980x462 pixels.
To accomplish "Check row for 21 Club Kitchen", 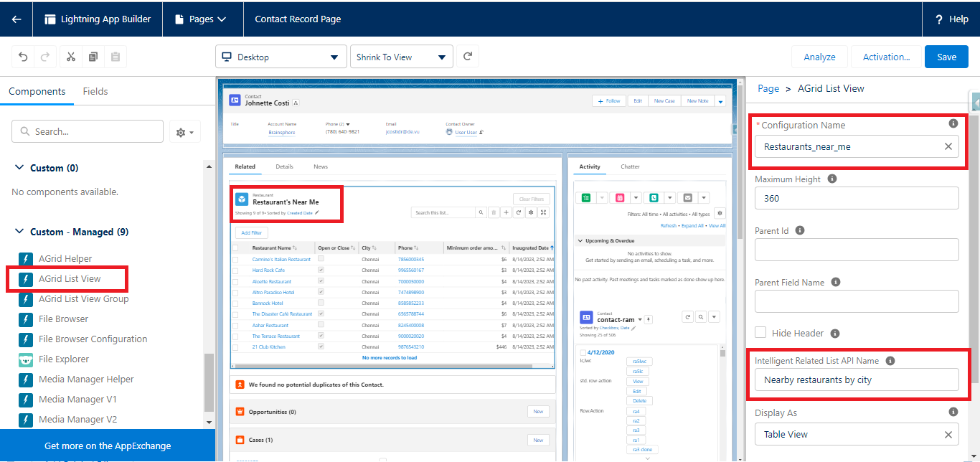I will pos(235,347).
